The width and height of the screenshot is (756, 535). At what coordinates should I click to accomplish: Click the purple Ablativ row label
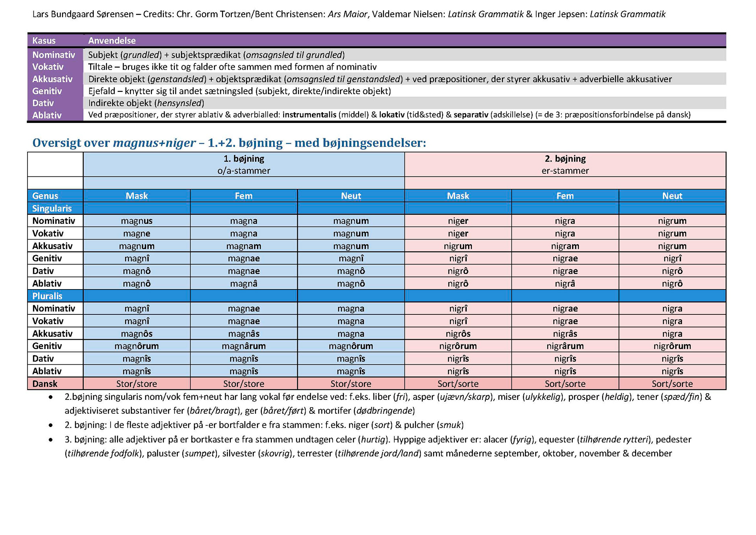(47, 115)
